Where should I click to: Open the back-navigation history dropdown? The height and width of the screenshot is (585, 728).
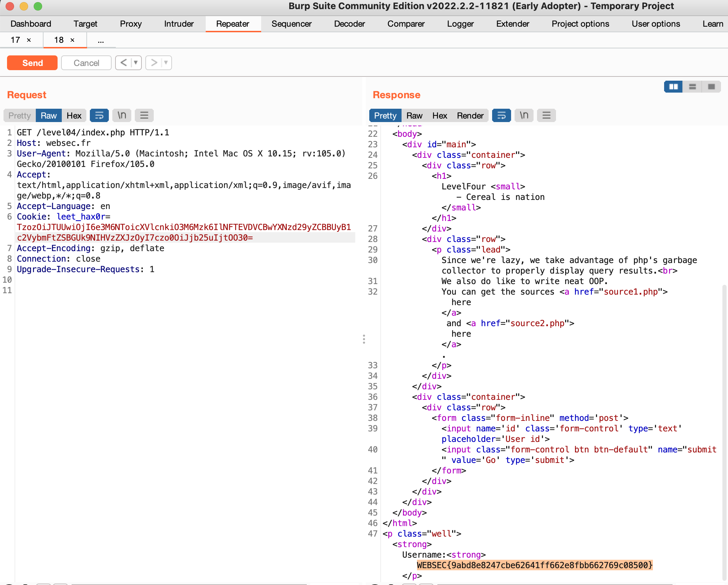click(135, 62)
